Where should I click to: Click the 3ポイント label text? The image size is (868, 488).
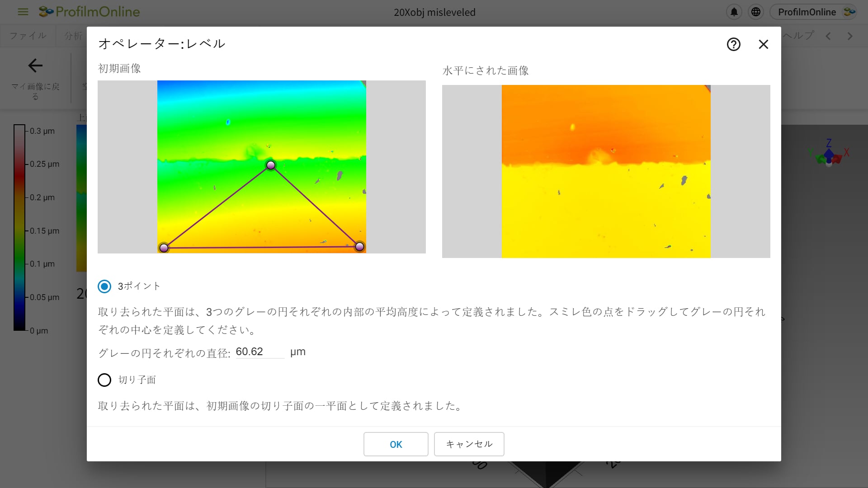point(139,286)
